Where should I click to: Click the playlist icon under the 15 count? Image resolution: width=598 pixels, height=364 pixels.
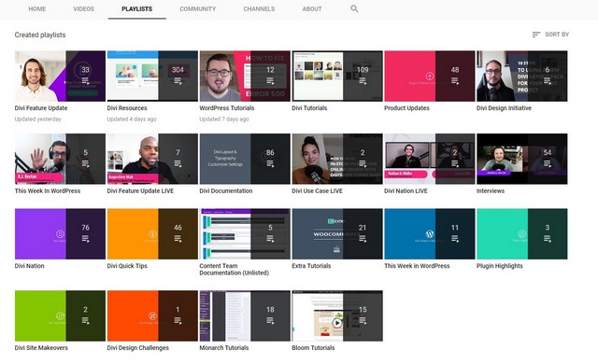pyautogui.click(x=363, y=320)
